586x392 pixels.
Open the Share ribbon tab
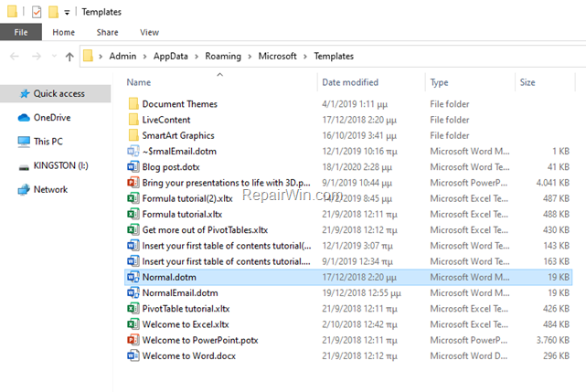(x=107, y=33)
